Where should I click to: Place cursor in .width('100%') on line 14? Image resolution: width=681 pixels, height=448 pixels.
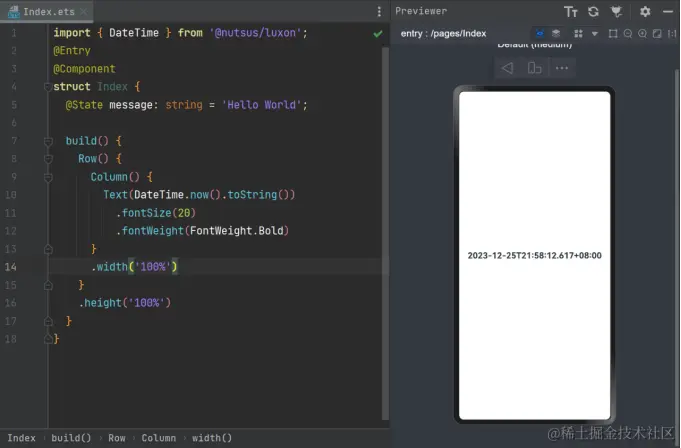134,267
